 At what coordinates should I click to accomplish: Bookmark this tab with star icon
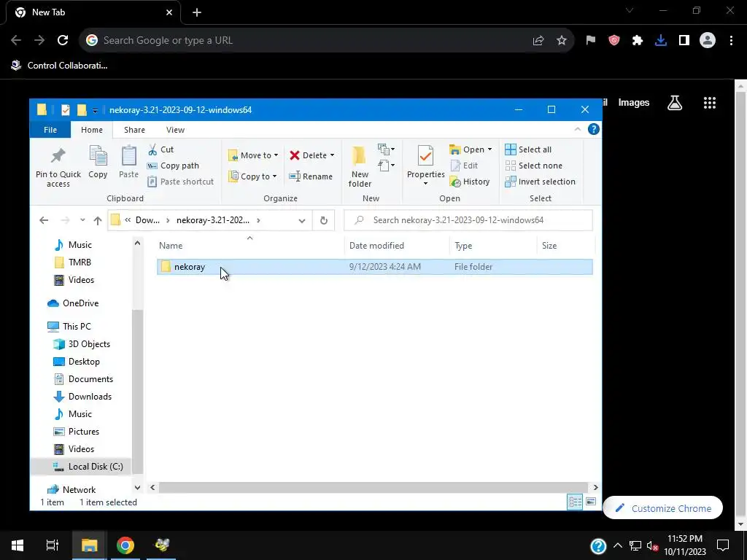coord(562,41)
